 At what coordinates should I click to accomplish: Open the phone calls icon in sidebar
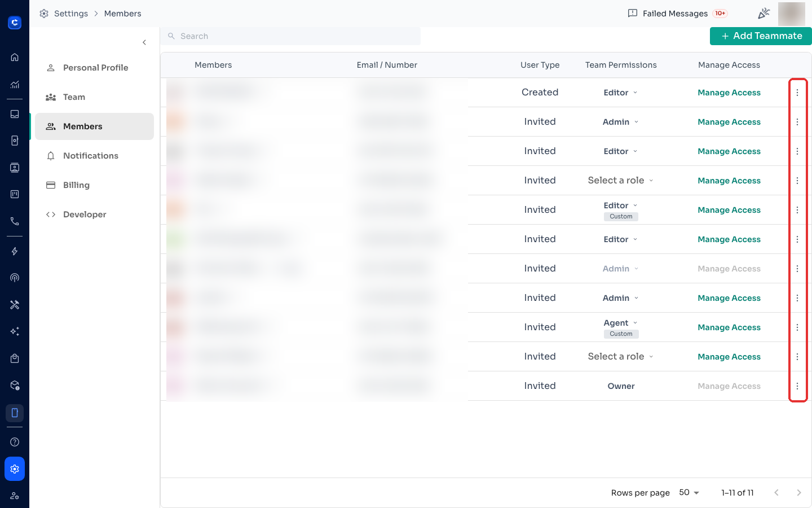[x=15, y=221]
